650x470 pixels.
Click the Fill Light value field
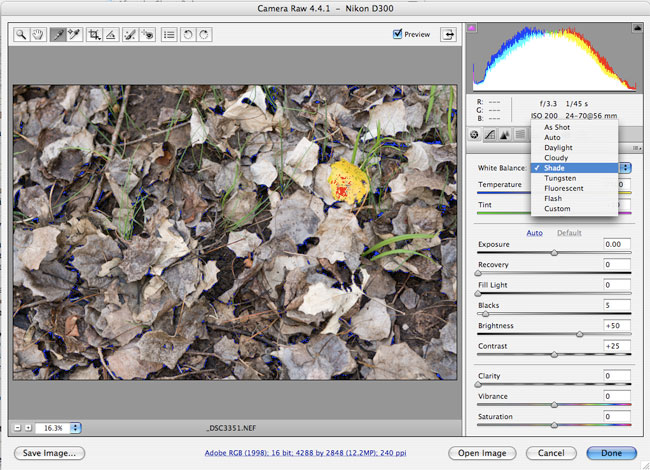617,285
